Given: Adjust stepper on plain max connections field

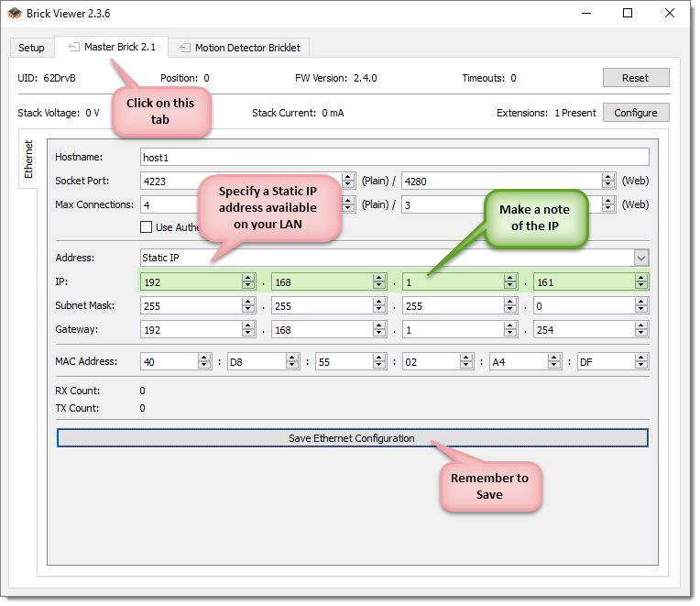Looking at the screenshot, I should pos(349,204).
